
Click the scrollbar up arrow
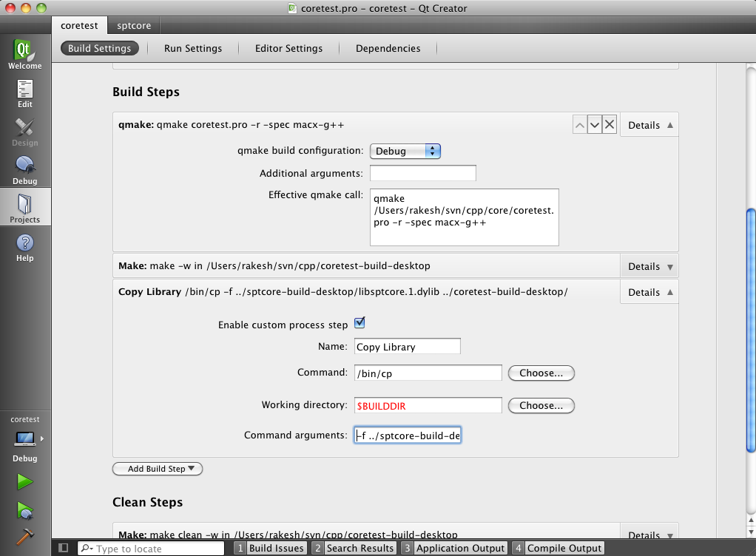[751, 521]
